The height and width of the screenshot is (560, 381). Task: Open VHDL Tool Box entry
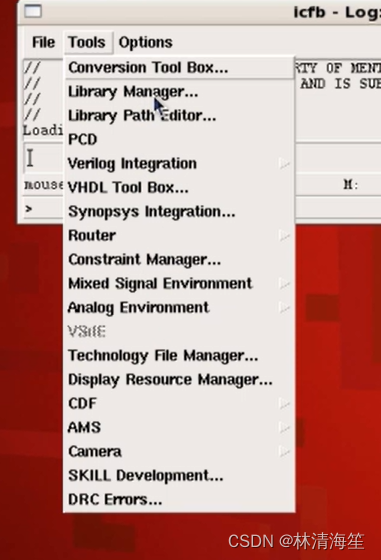(x=180, y=188)
